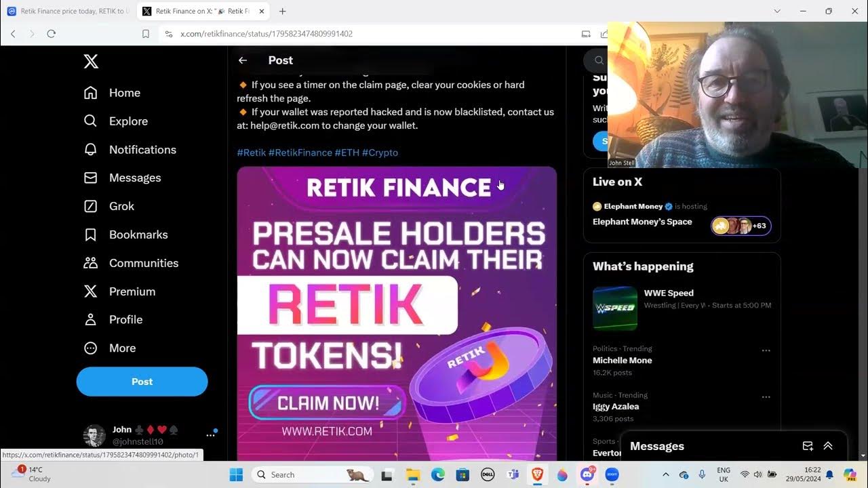Open account menu dots beside John
This screenshot has width=868, height=488.
tap(210, 435)
